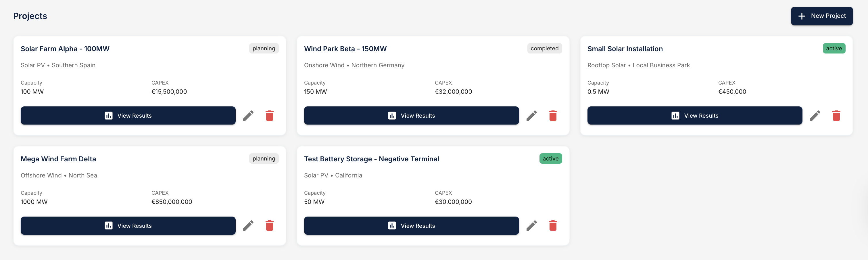Viewport: 868px width, 260px height.
Task: View Results for Mega Wind Farm Delta
Action: (x=128, y=225)
